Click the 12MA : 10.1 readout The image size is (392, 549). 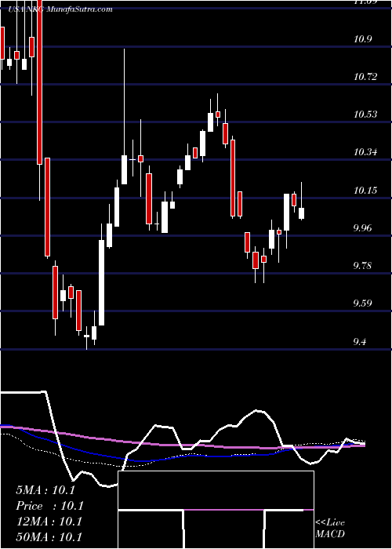pyautogui.click(x=49, y=522)
